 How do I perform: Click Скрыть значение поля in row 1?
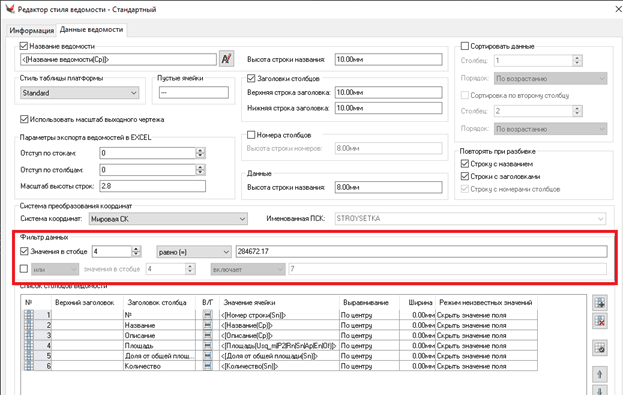(x=486, y=315)
